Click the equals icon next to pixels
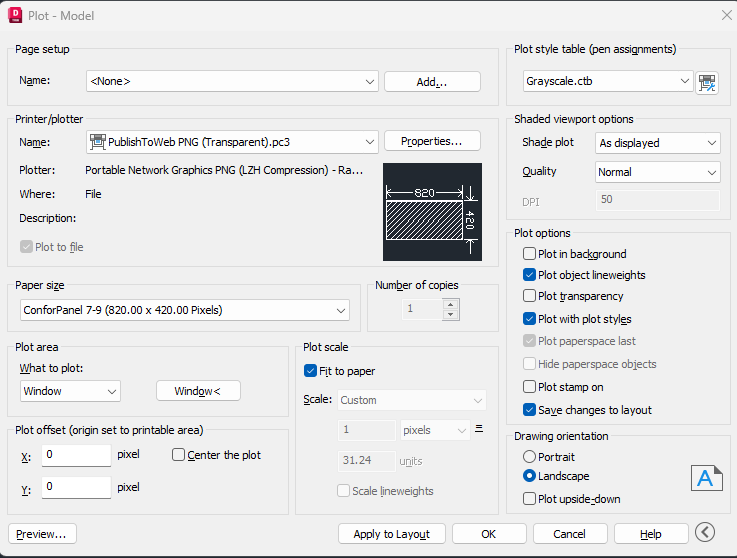 point(479,428)
